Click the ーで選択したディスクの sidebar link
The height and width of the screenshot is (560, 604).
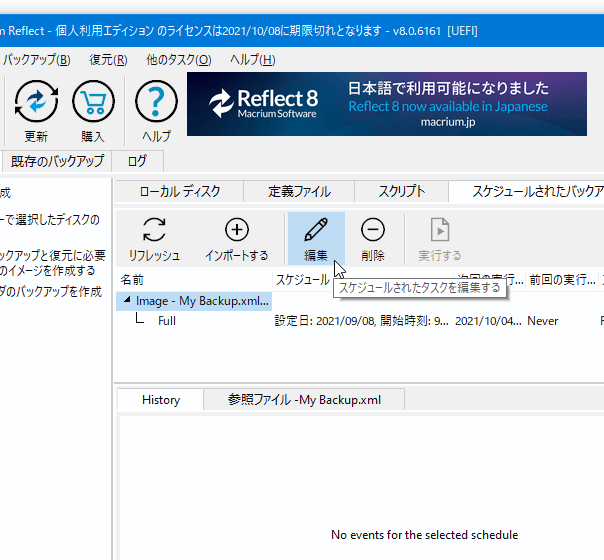click(50, 220)
